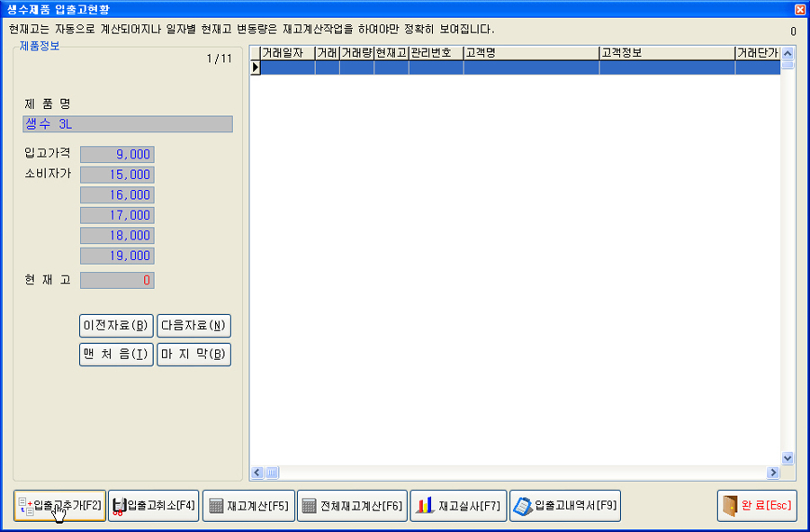The height and width of the screenshot is (532, 810).
Task: Close the 생수제품 입출고현황 window
Action: 800,9
